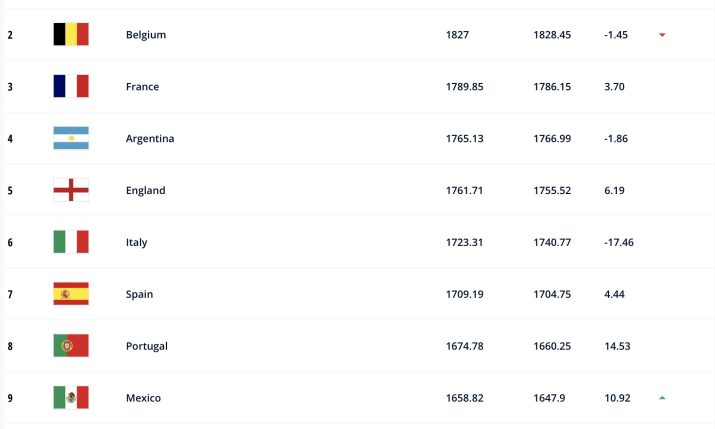Click the Argentina flag icon
The image size is (715, 429).
tap(71, 139)
